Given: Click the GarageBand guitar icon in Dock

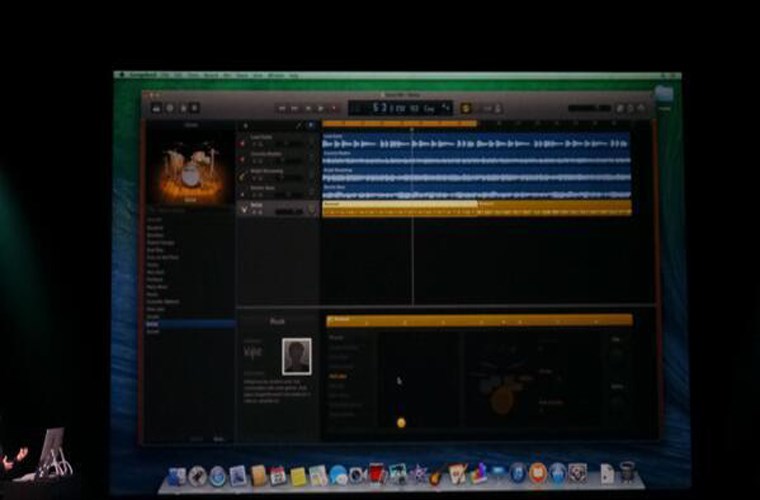Looking at the screenshot, I should click(x=437, y=475).
